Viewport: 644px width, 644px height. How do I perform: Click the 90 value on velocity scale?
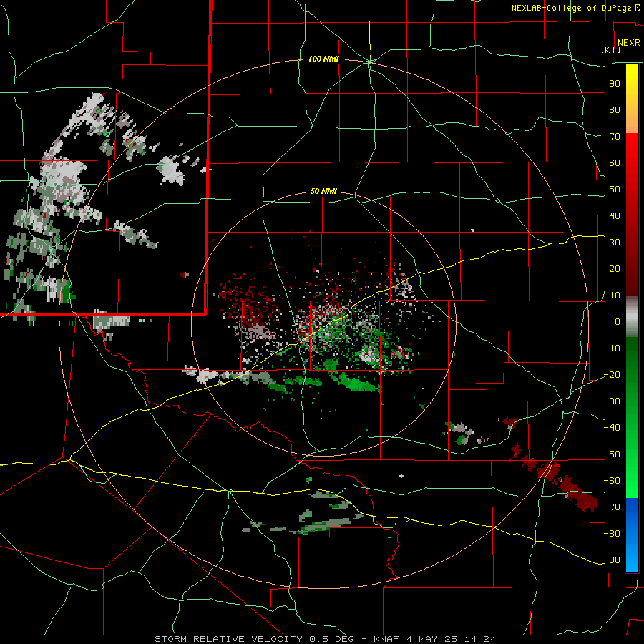(x=615, y=84)
